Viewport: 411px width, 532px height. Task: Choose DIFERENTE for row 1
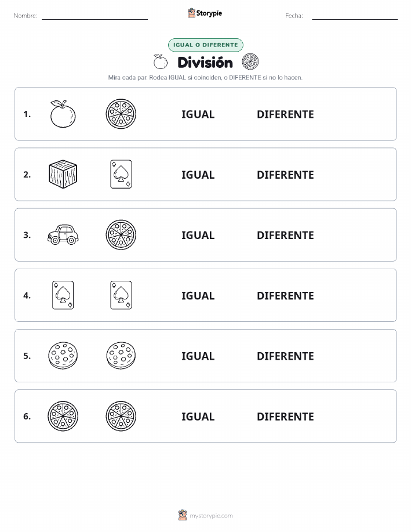(285, 114)
